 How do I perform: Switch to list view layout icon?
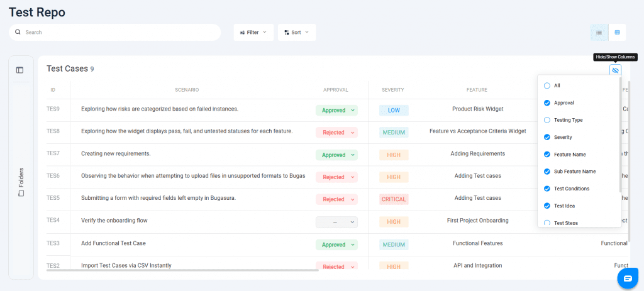pyautogui.click(x=599, y=32)
